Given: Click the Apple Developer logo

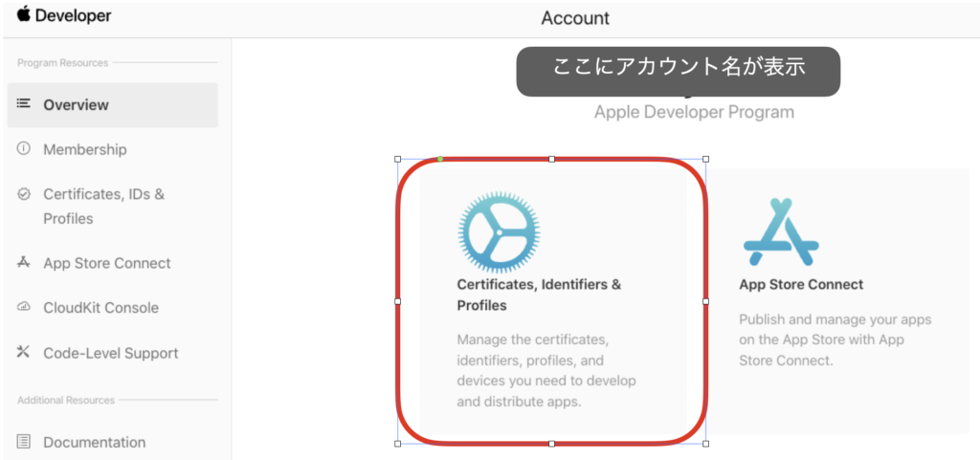Looking at the screenshot, I should [64, 16].
